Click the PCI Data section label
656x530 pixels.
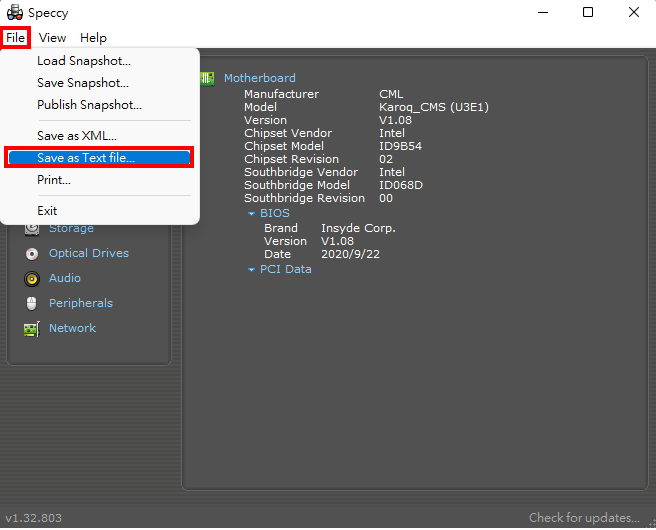(x=286, y=269)
